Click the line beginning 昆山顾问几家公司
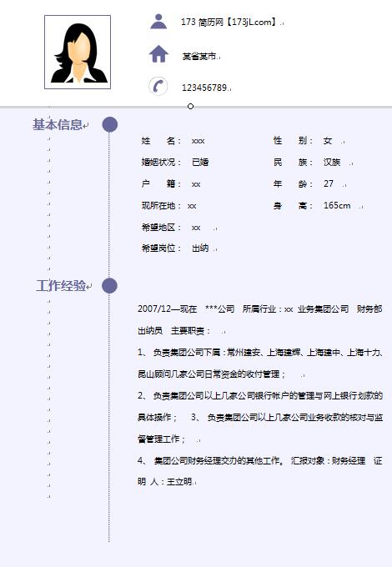 coord(211,374)
